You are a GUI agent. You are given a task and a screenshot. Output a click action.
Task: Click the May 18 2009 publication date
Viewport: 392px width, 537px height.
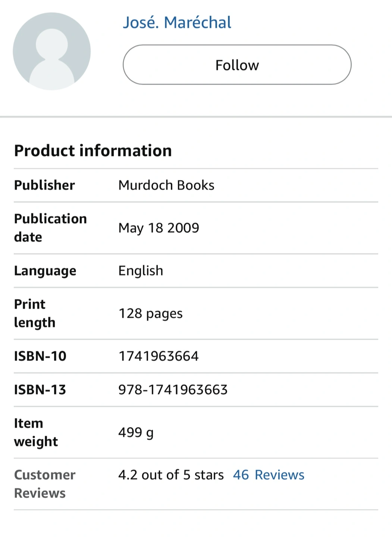coord(159,228)
